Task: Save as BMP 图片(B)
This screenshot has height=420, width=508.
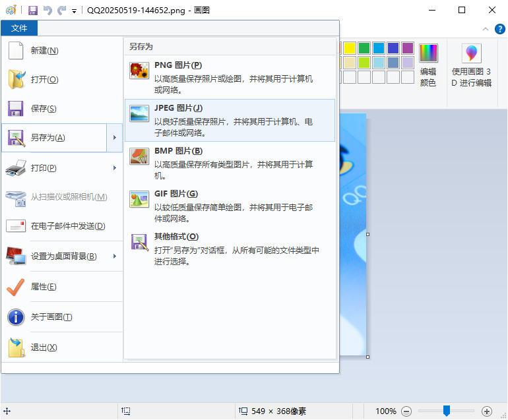Action: coord(230,163)
